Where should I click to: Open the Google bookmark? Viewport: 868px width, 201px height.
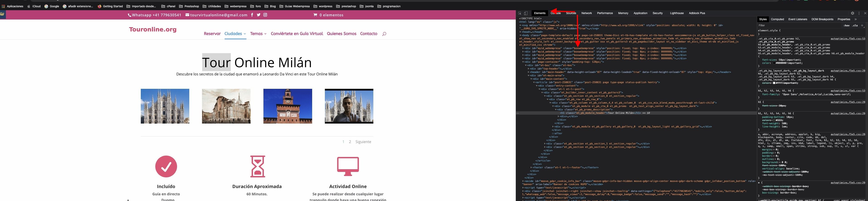[52, 6]
